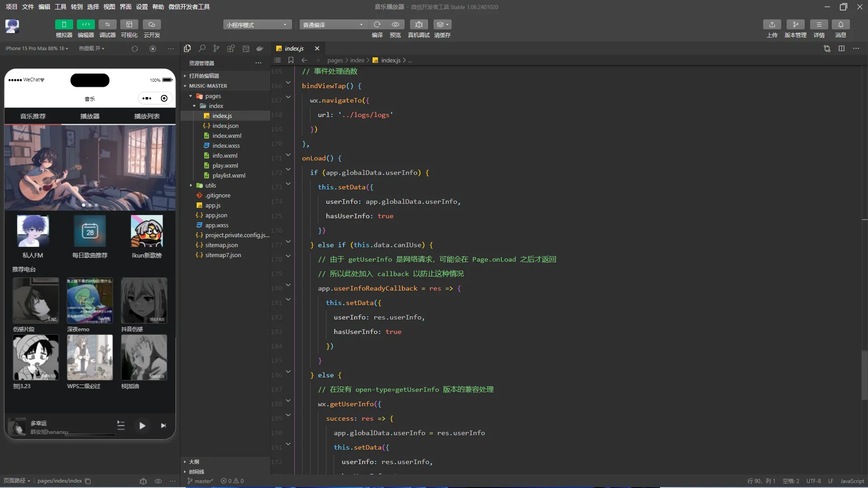Close the index.js editor tab
The height and width of the screenshot is (488, 868).
tap(317, 48)
